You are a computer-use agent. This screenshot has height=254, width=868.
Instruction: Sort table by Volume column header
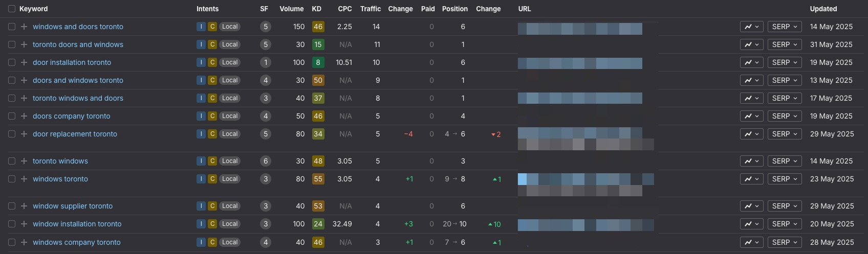291,9
